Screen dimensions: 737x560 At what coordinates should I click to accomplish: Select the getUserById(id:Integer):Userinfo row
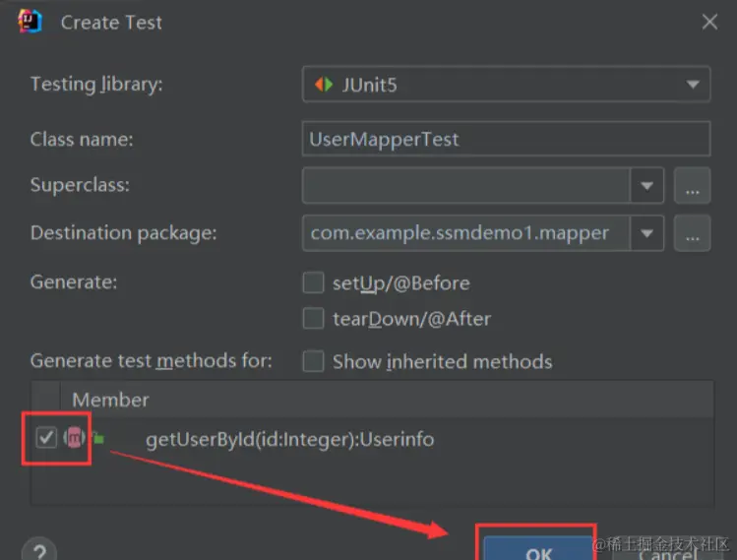coord(289,439)
